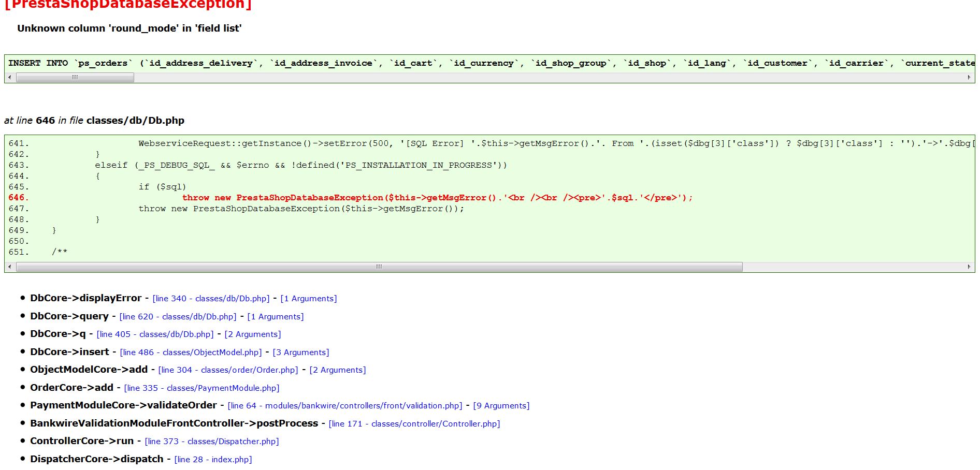Open the line 335 classes/PaymentModule.php link
This screenshot has height=470, width=980.
201,388
